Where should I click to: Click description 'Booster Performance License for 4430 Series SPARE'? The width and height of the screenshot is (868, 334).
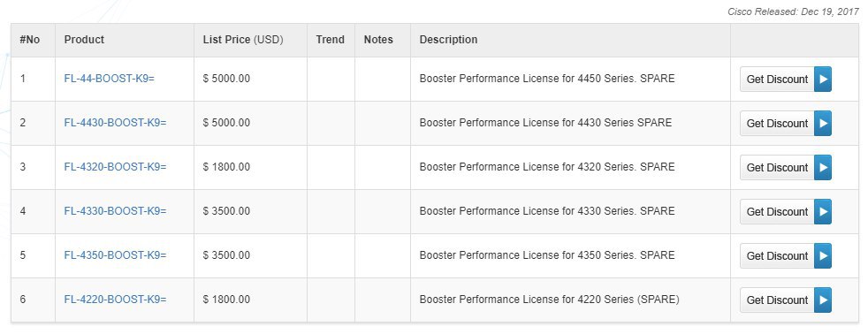coord(546,123)
